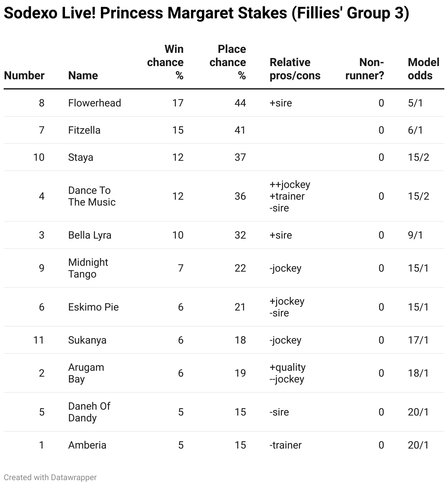Select the Staya name cell

click(80, 157)
